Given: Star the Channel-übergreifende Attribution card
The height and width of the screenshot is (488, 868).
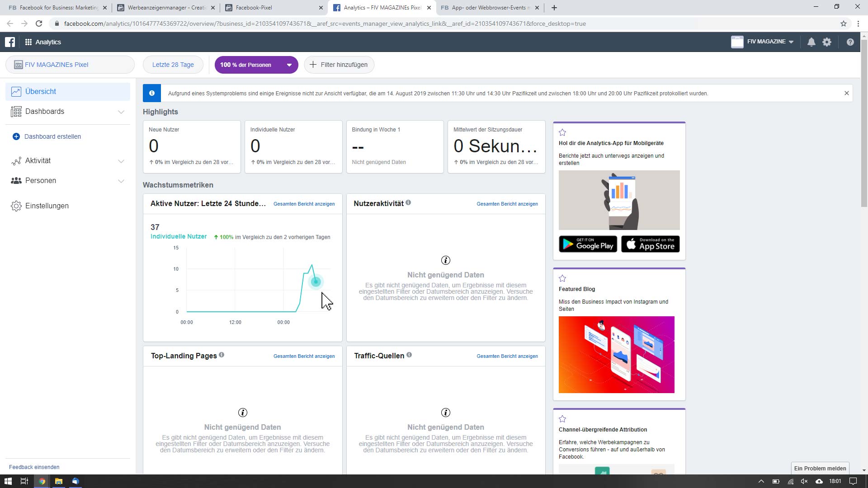Looking at the screenshot, I should pyautogui.click(x=562, y=419).
